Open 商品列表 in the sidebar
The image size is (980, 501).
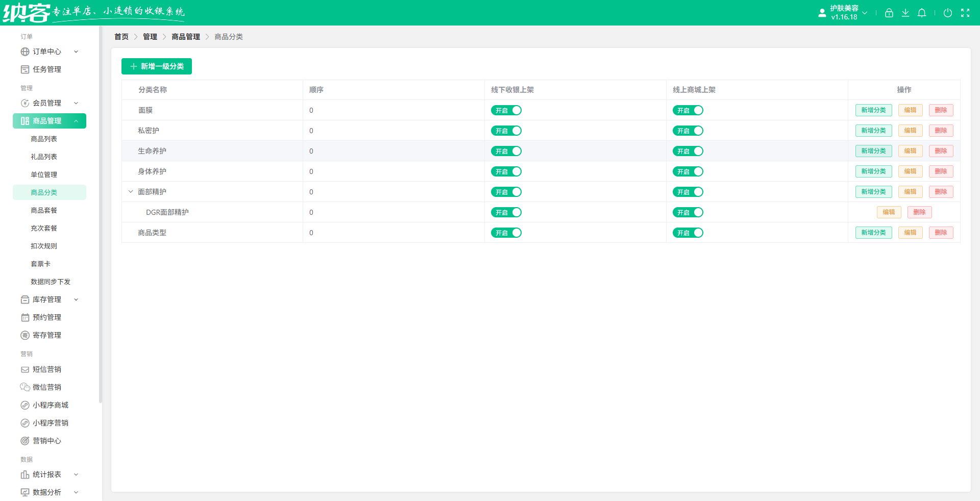click(x=44, y=139)
